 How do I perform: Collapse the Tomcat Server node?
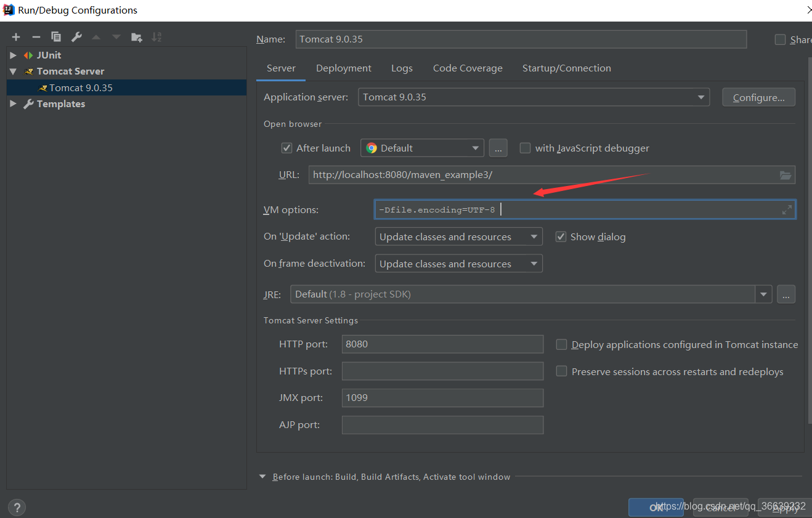[x=13, y=71]
